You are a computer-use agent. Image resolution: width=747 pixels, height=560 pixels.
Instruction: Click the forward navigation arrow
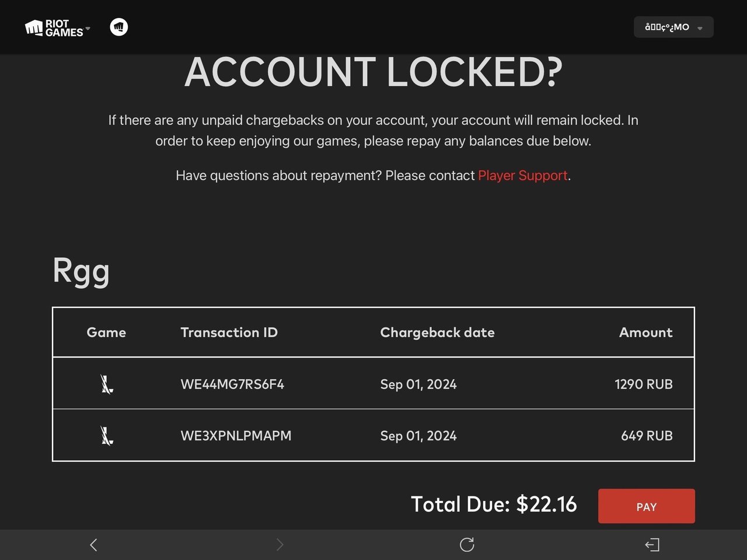tap(280, 545)
